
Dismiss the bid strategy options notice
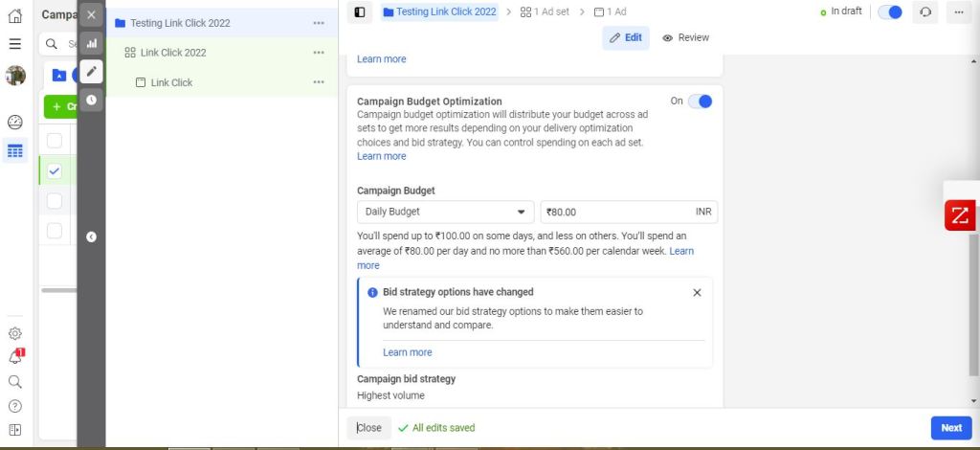(697, 292)
